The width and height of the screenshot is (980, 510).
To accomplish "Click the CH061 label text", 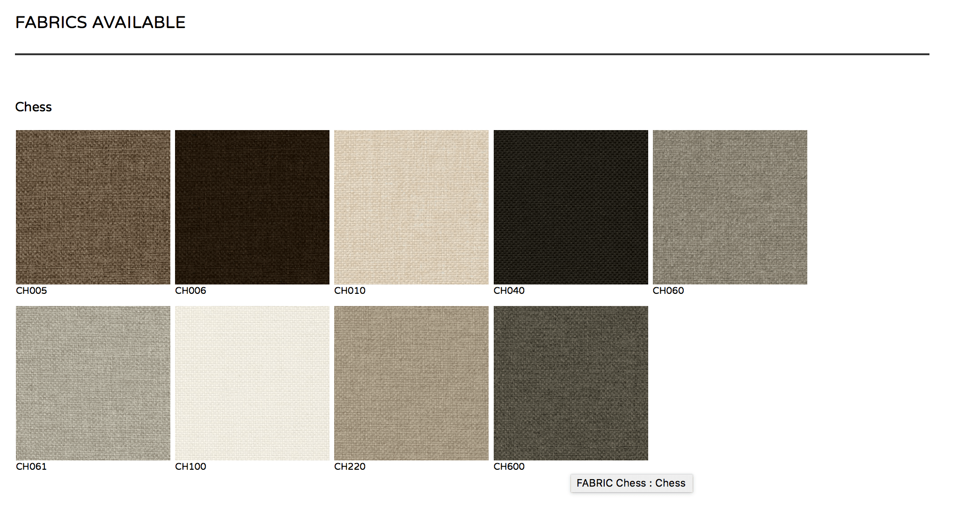I will [31, 466].
